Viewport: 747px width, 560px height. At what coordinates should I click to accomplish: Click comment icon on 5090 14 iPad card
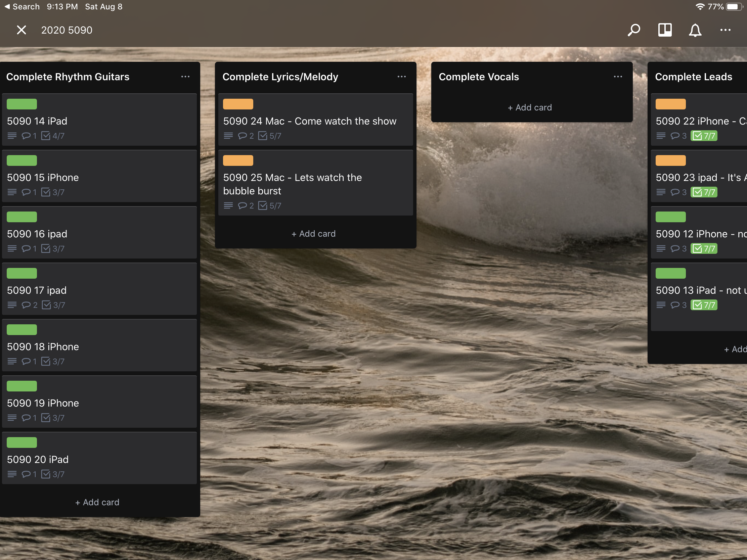coord(26,136)
